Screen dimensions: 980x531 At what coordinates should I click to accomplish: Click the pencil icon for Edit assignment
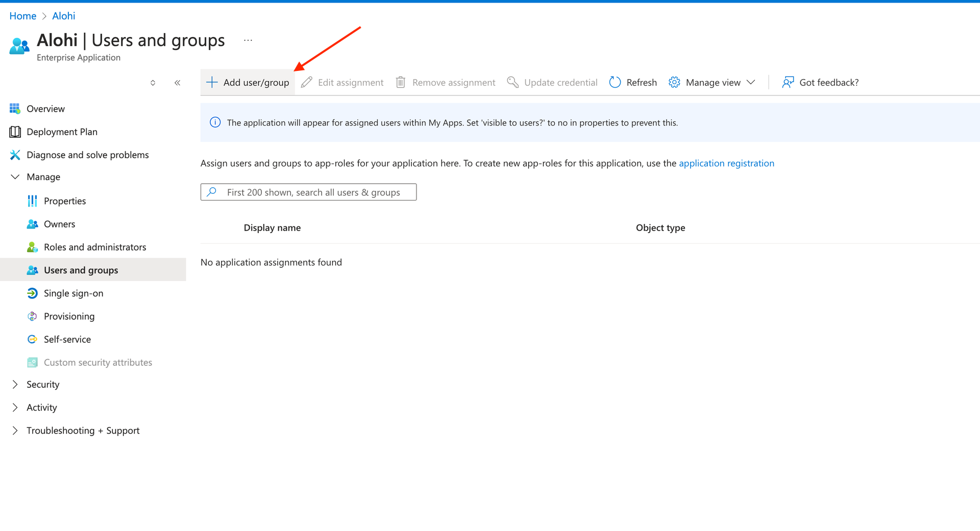coord(306,82)
